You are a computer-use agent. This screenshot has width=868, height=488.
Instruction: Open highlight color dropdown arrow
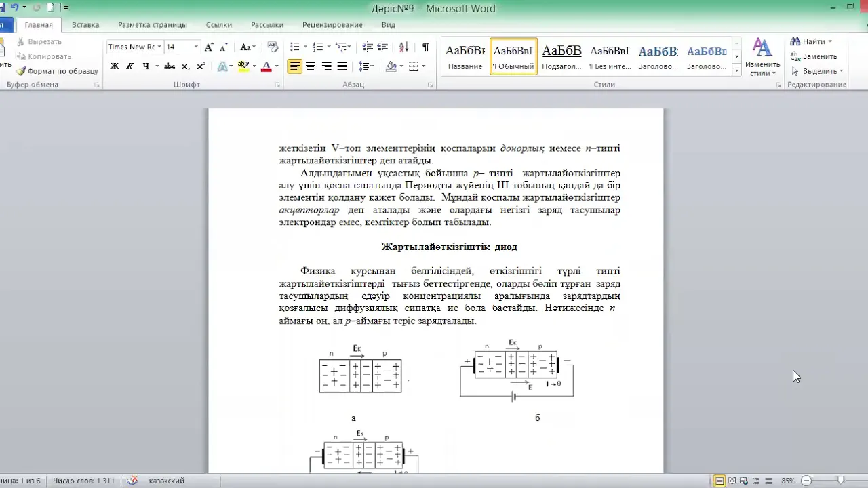click(254, 66)
